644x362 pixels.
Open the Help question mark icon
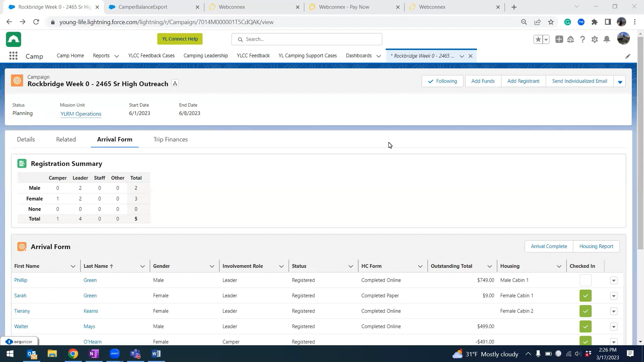[583, 39]
